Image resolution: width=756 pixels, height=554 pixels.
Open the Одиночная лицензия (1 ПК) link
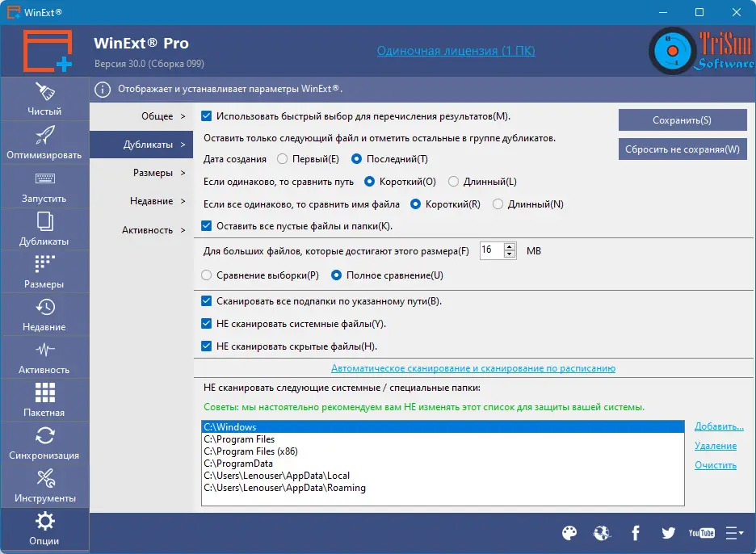click(456, 51)
